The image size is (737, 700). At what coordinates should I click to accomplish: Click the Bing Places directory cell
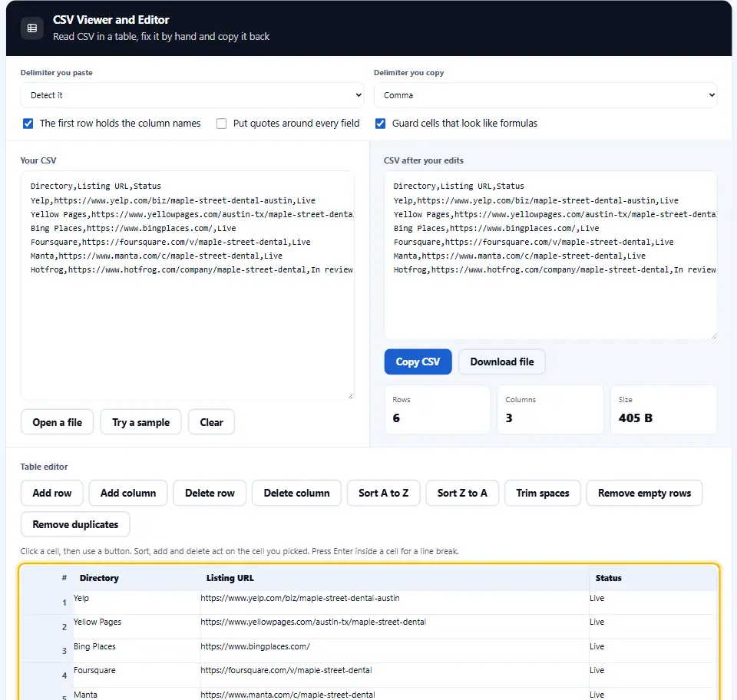[x=137, y=651]
